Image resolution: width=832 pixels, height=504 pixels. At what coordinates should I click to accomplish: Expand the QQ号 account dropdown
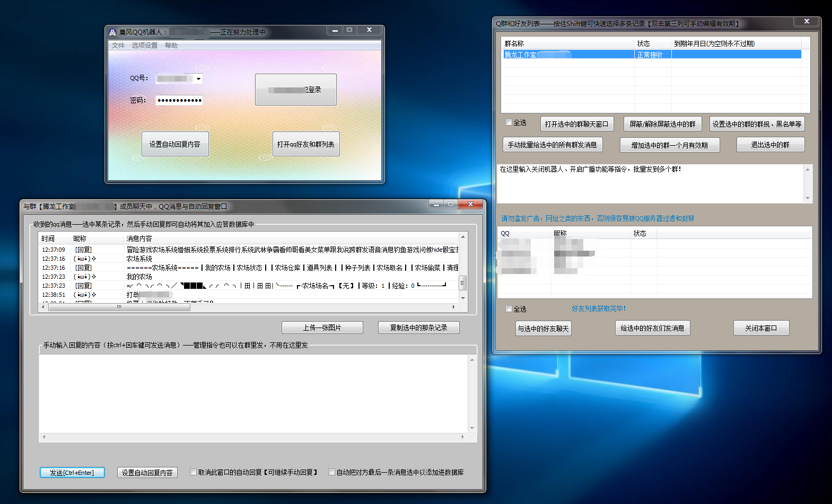[x=198, y=79]
